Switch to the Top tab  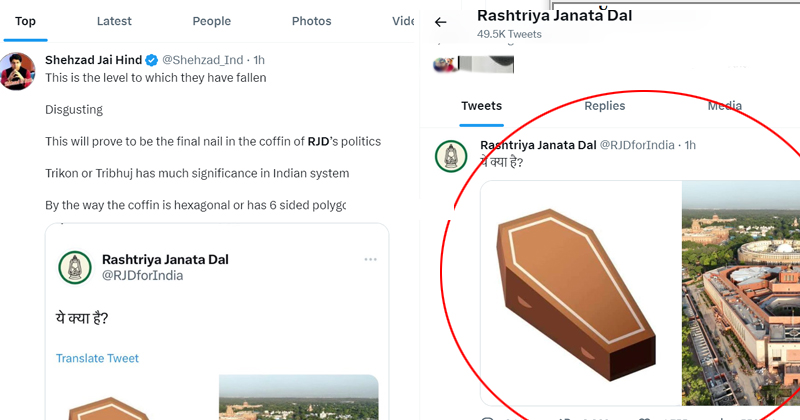[x=25, y=21]
